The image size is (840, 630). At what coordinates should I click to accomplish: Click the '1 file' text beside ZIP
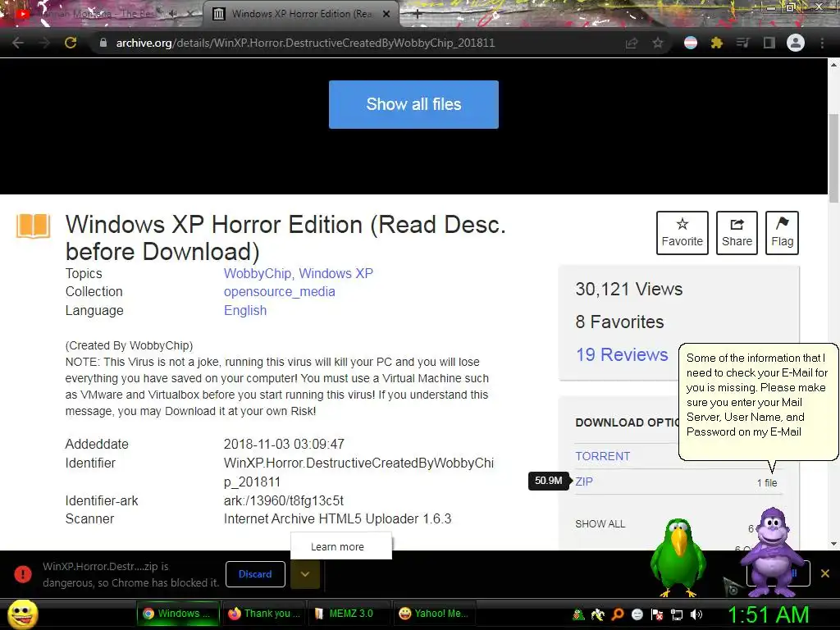pyautogui.click(x=767, y=482)
